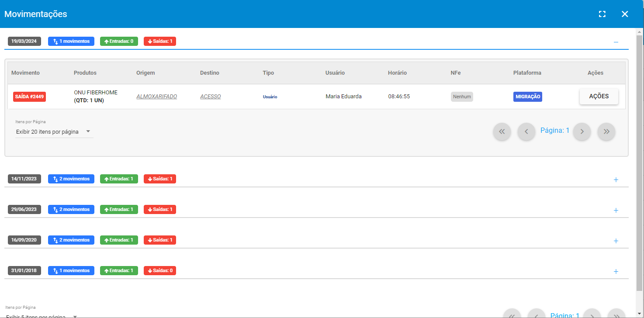Click the SAÍDA #2449 red badge
Image resolution: width=644 pixels, height=318 pixels.
coord(29,97)
